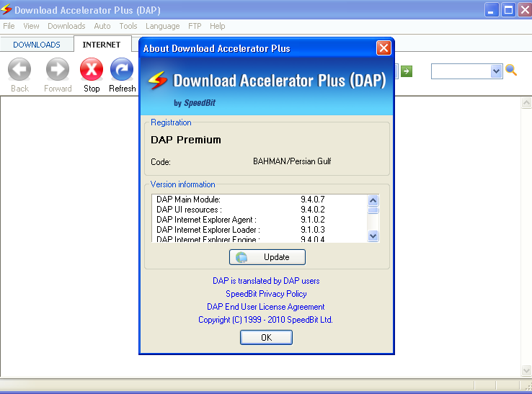Select DAP Internet Explorer Agent row
532x394 pixels.
tap(260, 220)
